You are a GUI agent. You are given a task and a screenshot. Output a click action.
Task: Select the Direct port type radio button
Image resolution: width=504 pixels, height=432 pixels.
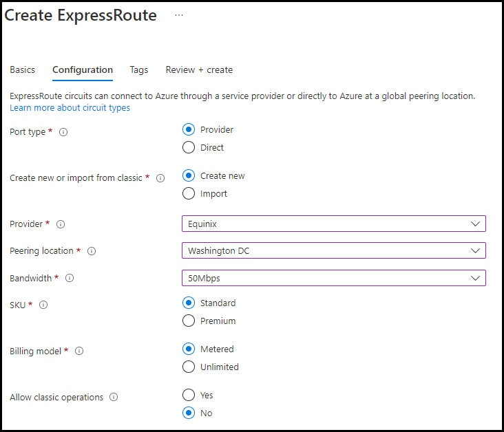(189, 147)
